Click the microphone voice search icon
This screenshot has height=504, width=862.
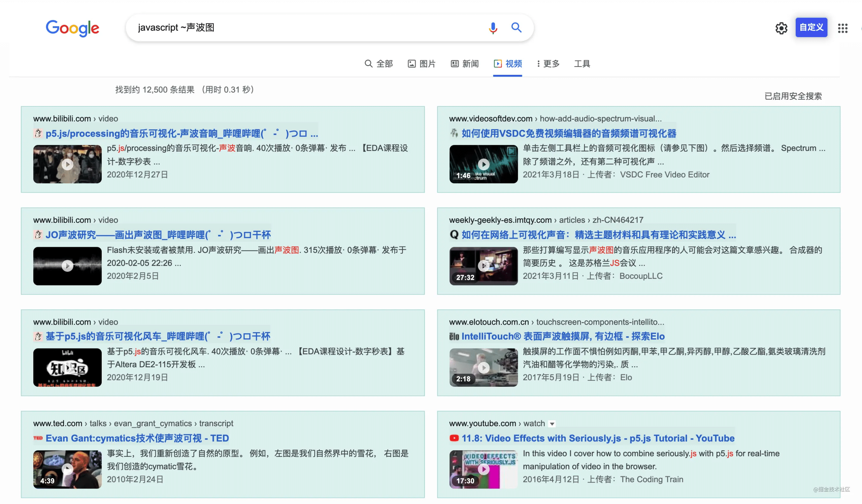[x=493, y=28]
